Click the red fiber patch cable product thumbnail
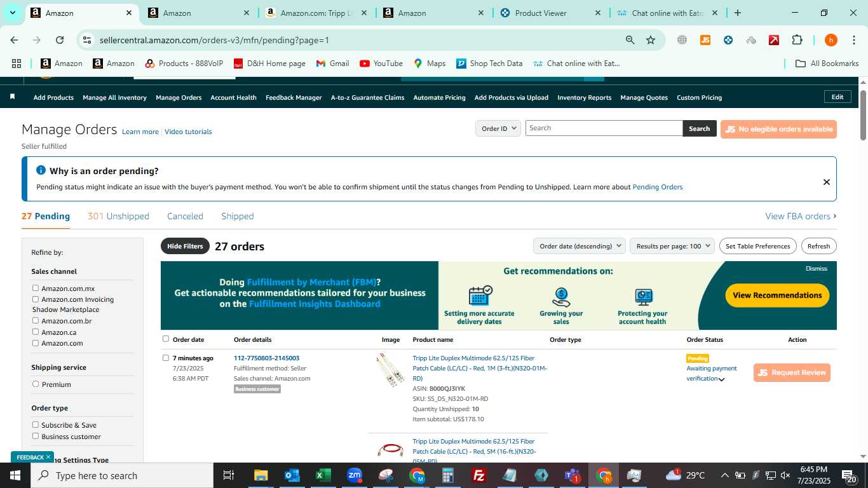868x488 pixels. [x=390, y=450]
